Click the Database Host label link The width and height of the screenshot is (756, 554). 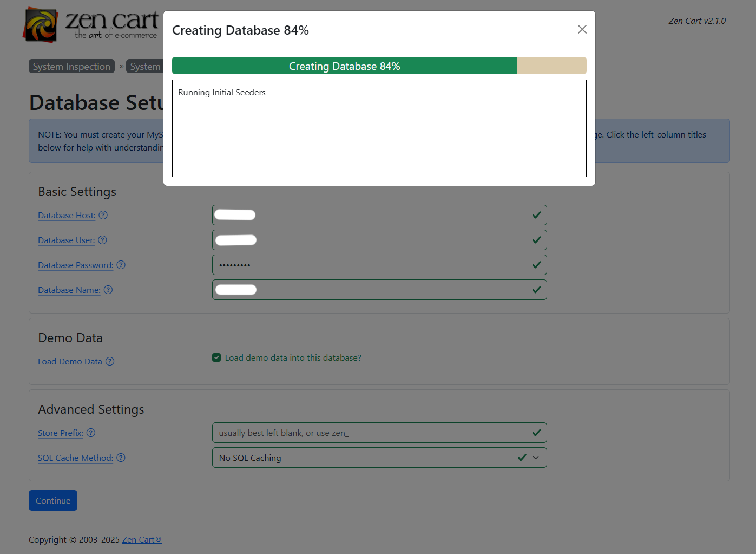(x=66, y=216)
